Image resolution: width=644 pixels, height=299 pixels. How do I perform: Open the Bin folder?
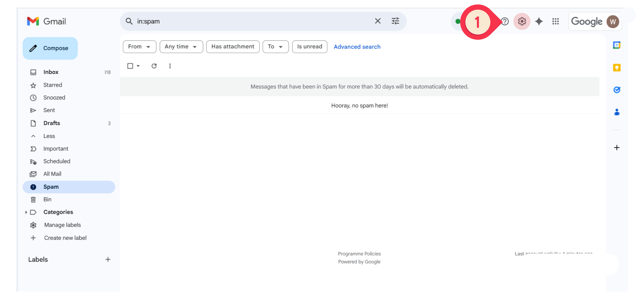pyautogui.click(x=69, y=199)
